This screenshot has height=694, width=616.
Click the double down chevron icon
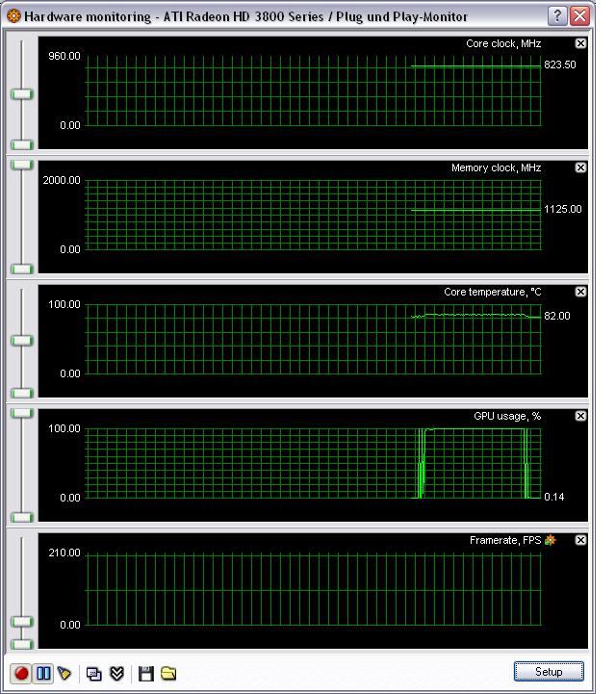pos(116,674)
